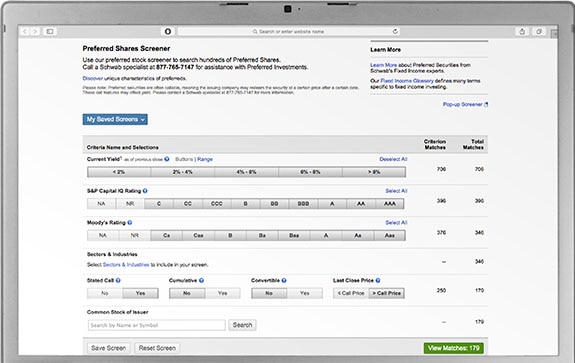Expand My Saved Screens dropdown
This screenshot has width=575, height=363.
tap(115, 119)
